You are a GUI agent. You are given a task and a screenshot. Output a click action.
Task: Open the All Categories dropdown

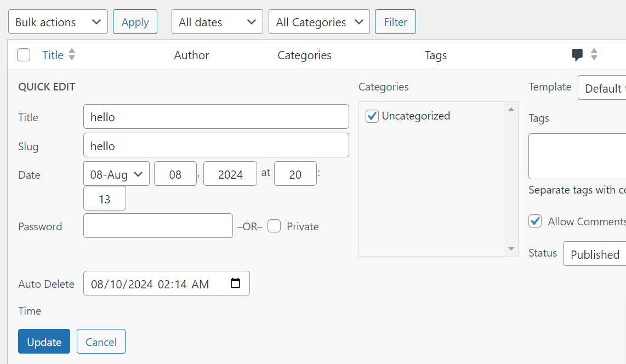coord(319,22)
